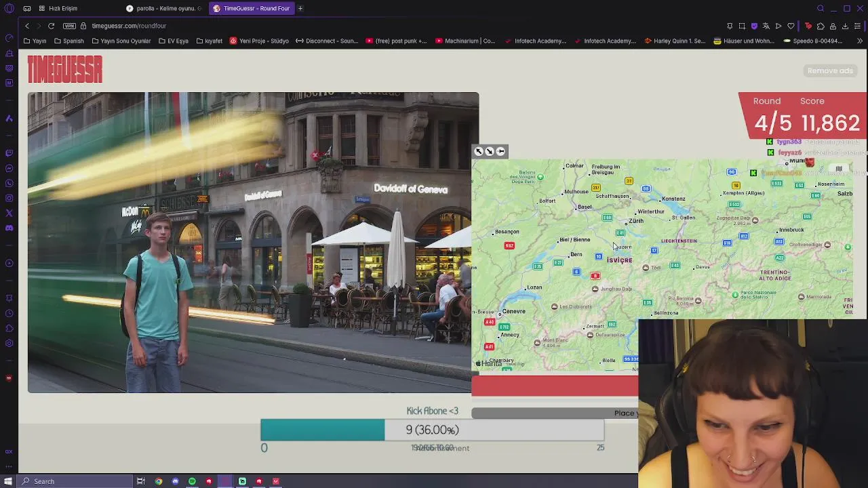Open the profile account icon in the toolbar

point(833,26)
